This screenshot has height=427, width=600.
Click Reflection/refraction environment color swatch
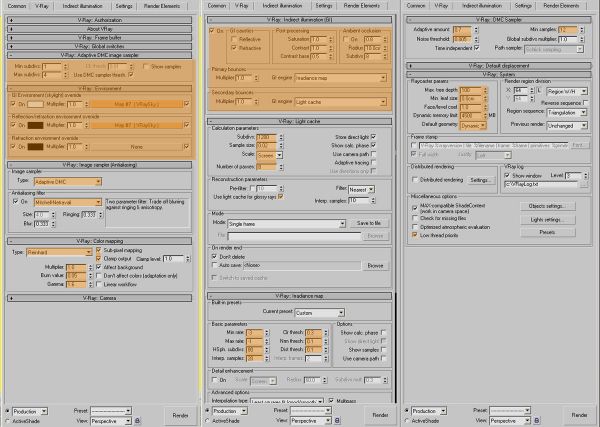pyautogui.click(x=35, y=125)
